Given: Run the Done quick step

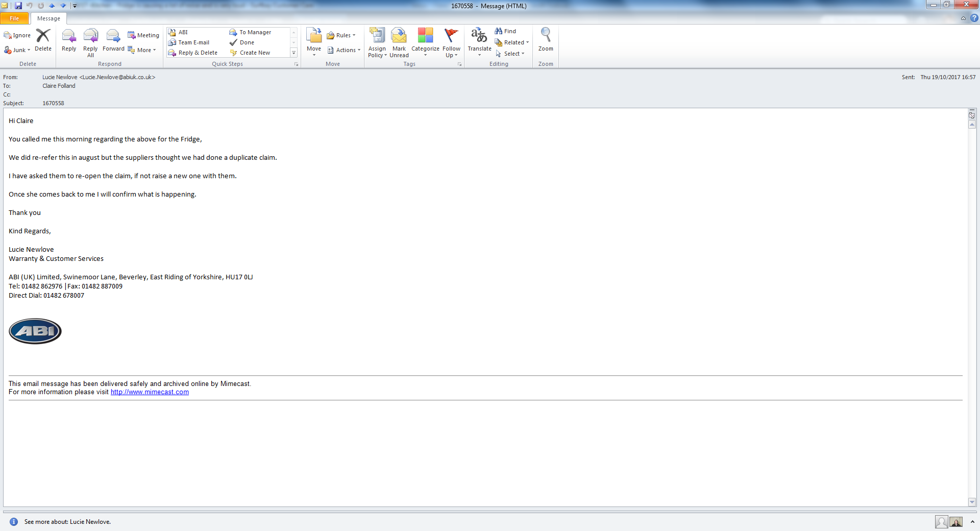Looking at the screenshot, I should point(242,42).
